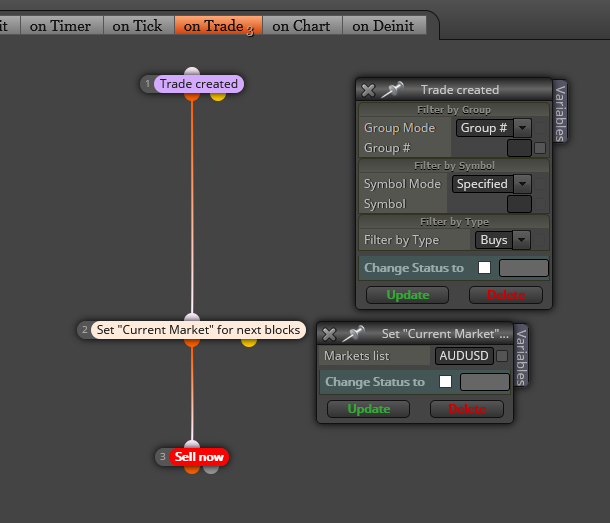The height and width of the screenshot is (523, 610).
Task: Close the Set "Current Market" panel
Action: click(x=329, y=334)
